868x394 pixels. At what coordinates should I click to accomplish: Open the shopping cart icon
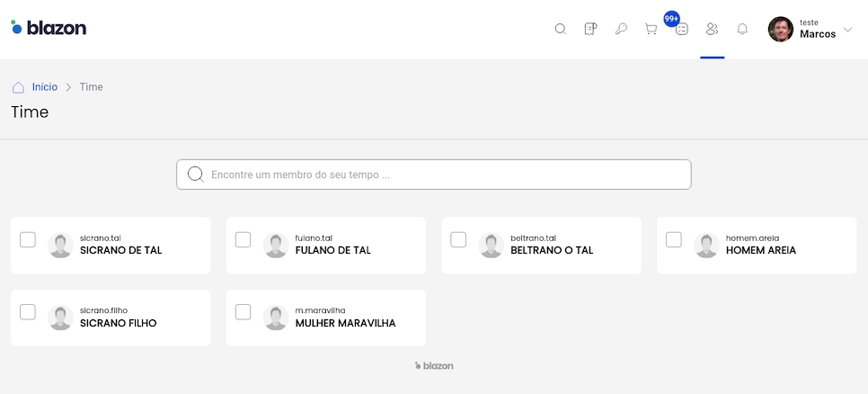pos(651,29)
